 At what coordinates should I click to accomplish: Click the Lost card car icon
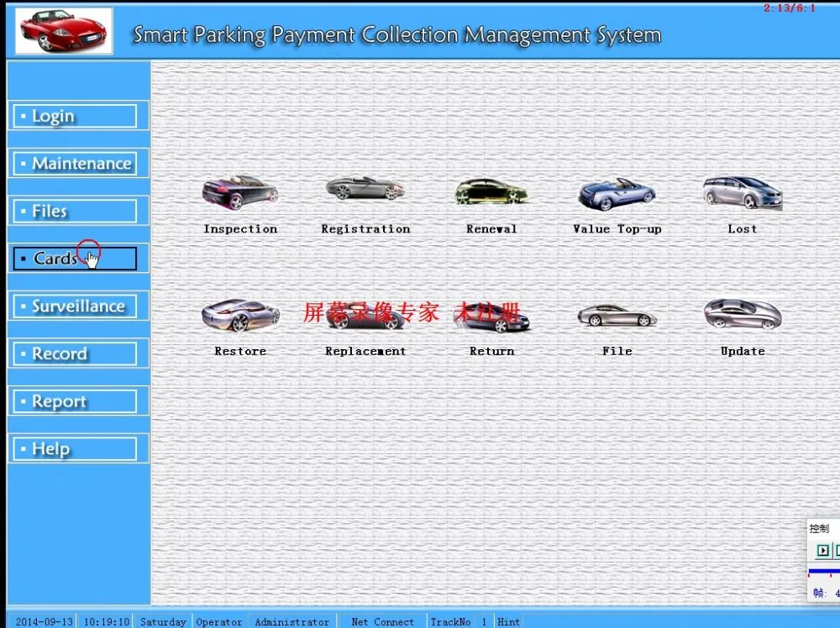coord(742,192)
